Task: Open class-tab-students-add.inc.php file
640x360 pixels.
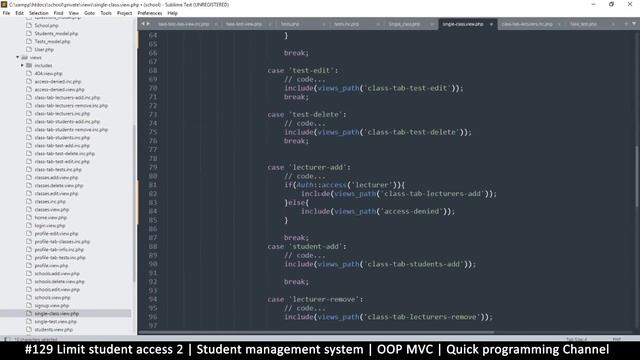Action: (x=67, y=122)
